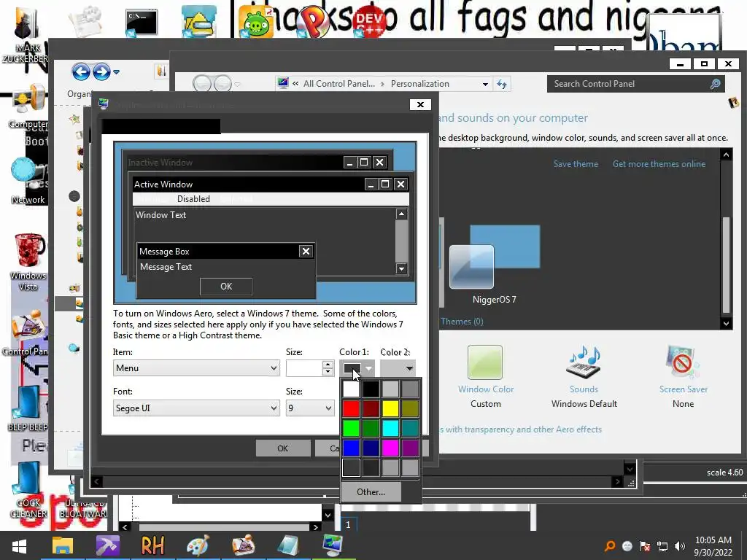
Task: Pick the yellow color swatch
Action: [x=390, y=408]
